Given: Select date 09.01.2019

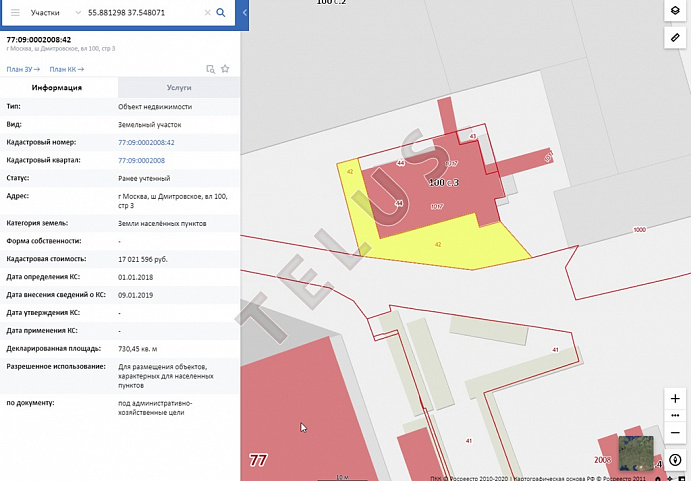Looking at the screenshot, I should 135,295.
